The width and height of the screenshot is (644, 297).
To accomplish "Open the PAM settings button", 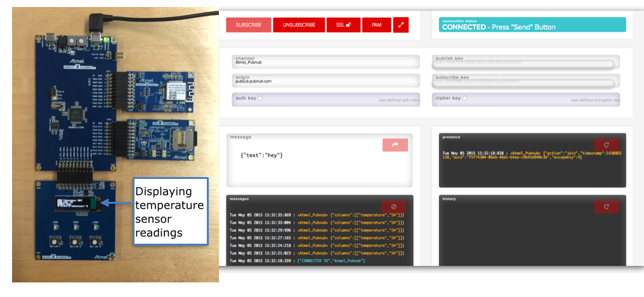I will 376,25.
